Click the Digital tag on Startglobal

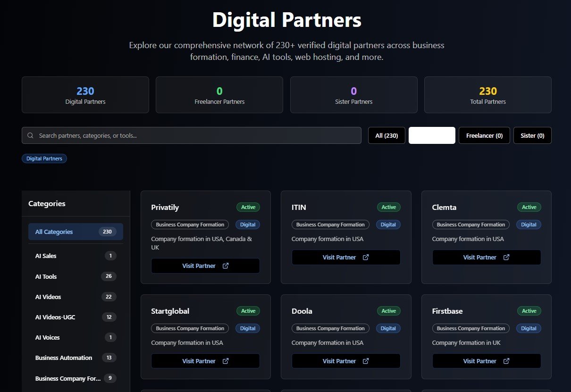pyautogui.click(x=248, y=328)
